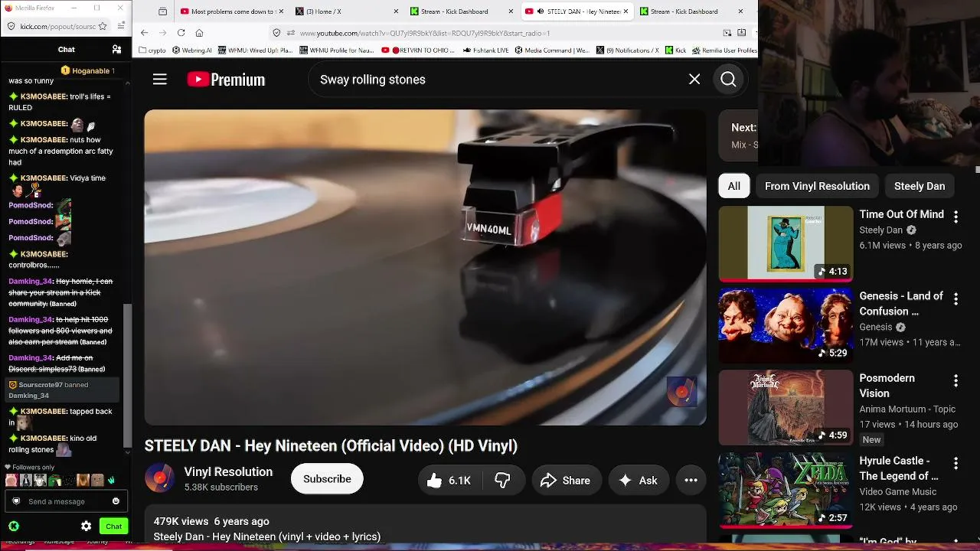Screen dimensions: 980x551
Task: Open the emoji picker in chat input
Action: 116,501
